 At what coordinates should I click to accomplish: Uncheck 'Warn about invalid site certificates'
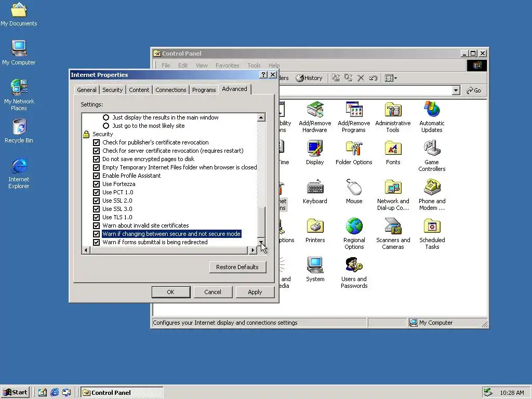(96, 225)
